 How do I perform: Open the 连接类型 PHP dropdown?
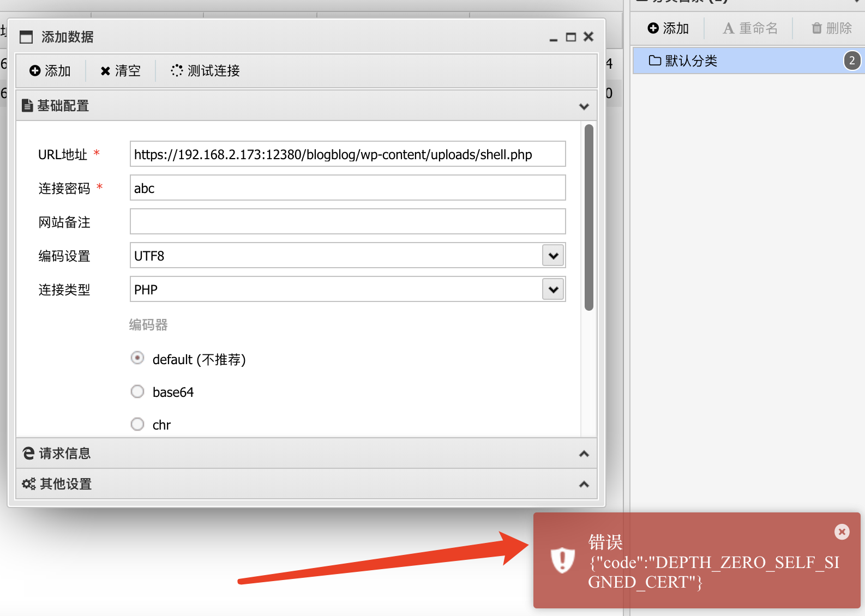click(553, 289)
